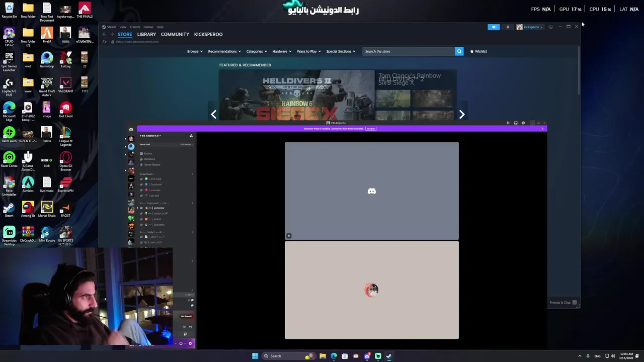Collapse the Social Media channel category
The image size is (644, 362).
point(146,174)
